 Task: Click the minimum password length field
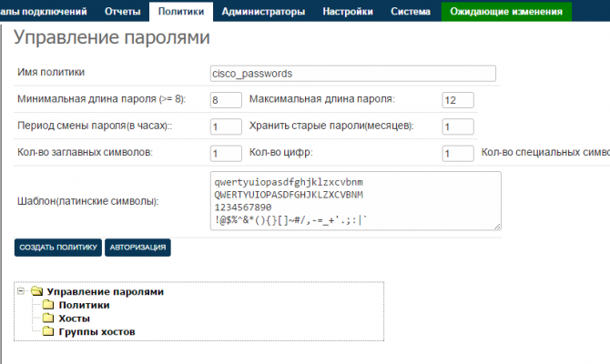(225, 100)
